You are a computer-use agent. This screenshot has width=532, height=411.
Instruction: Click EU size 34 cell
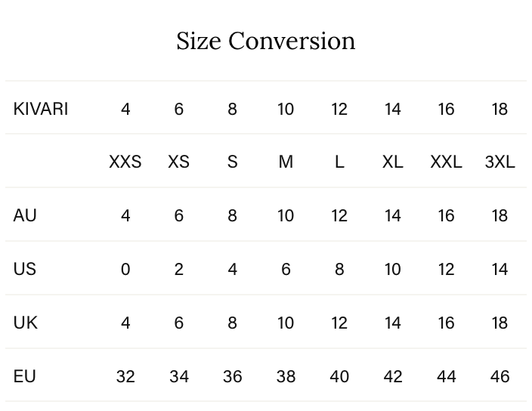coord(179,376)
